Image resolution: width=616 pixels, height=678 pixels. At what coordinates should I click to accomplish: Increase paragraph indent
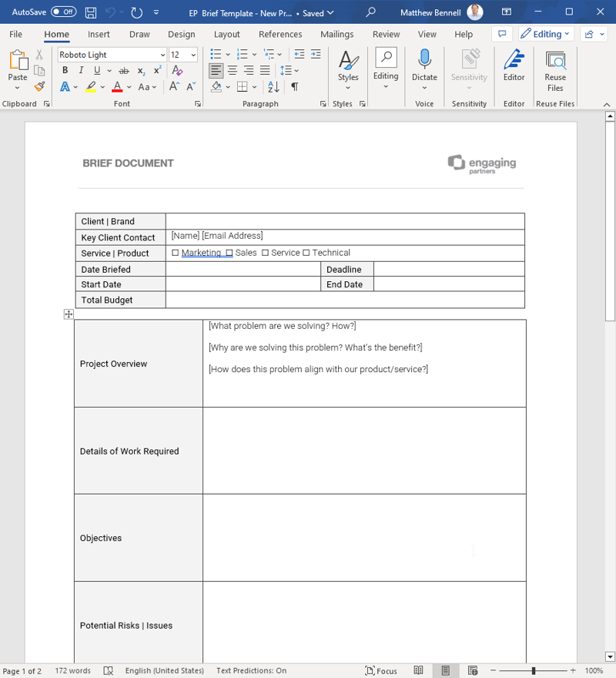[x=316, y=54]
